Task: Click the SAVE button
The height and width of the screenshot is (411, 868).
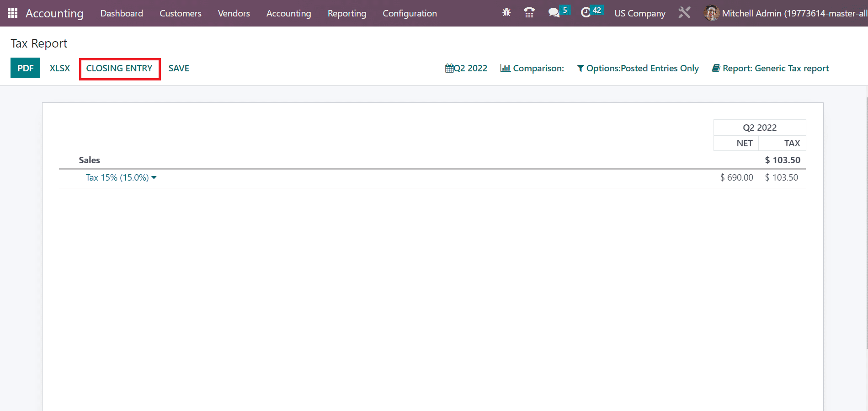Action: click(x=179, y=68)
